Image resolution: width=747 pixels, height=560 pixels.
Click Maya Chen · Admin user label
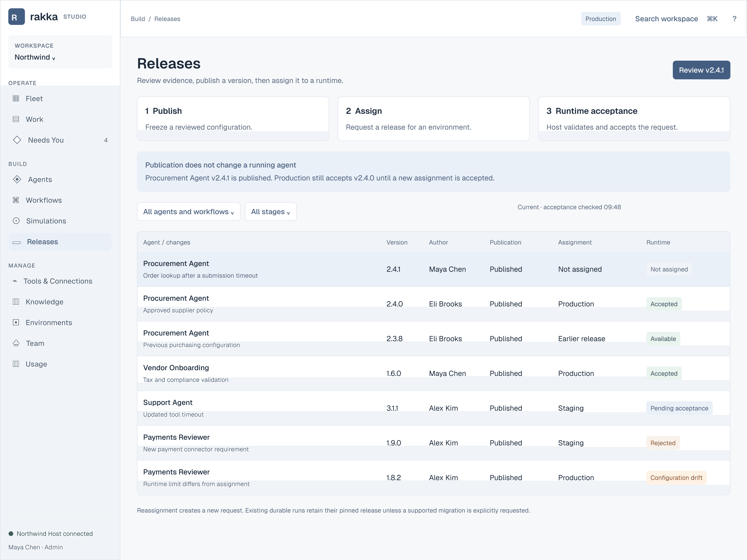(x=36, y=547)
